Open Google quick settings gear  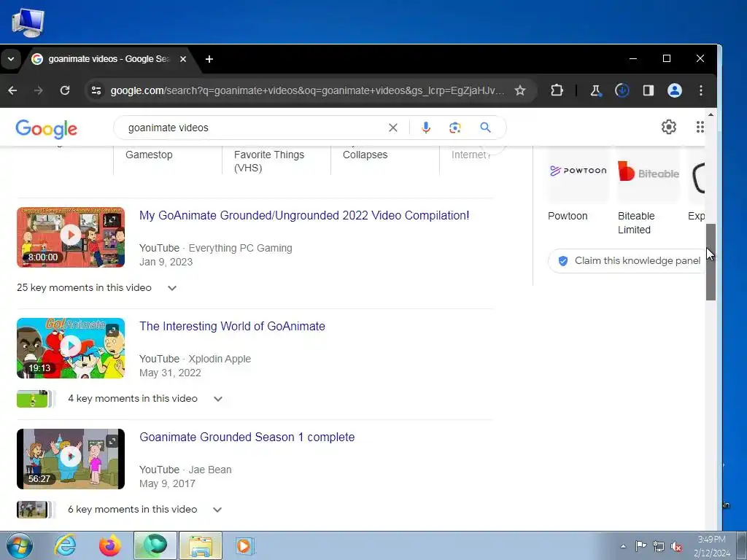669,127
